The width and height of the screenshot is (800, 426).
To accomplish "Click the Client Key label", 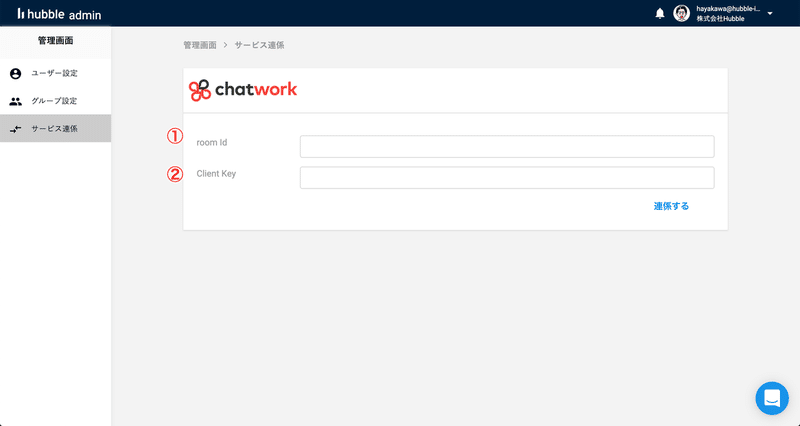I will (216, 174).
